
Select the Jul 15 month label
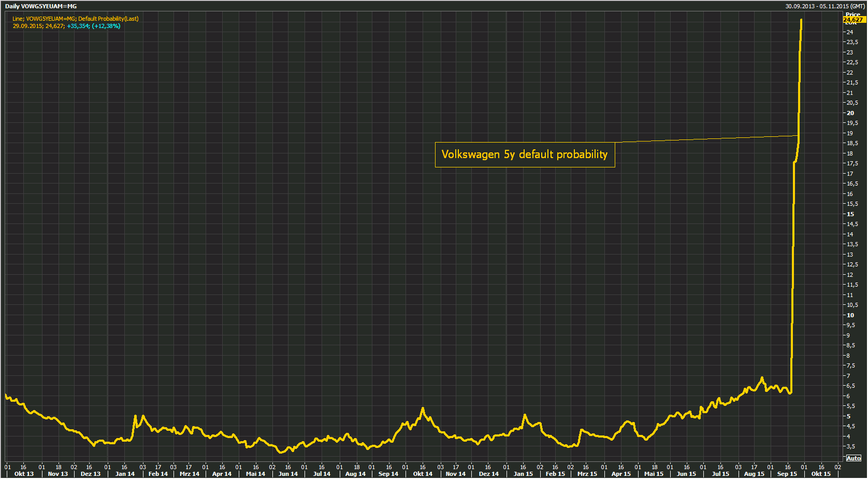click(x=720, y=474)
